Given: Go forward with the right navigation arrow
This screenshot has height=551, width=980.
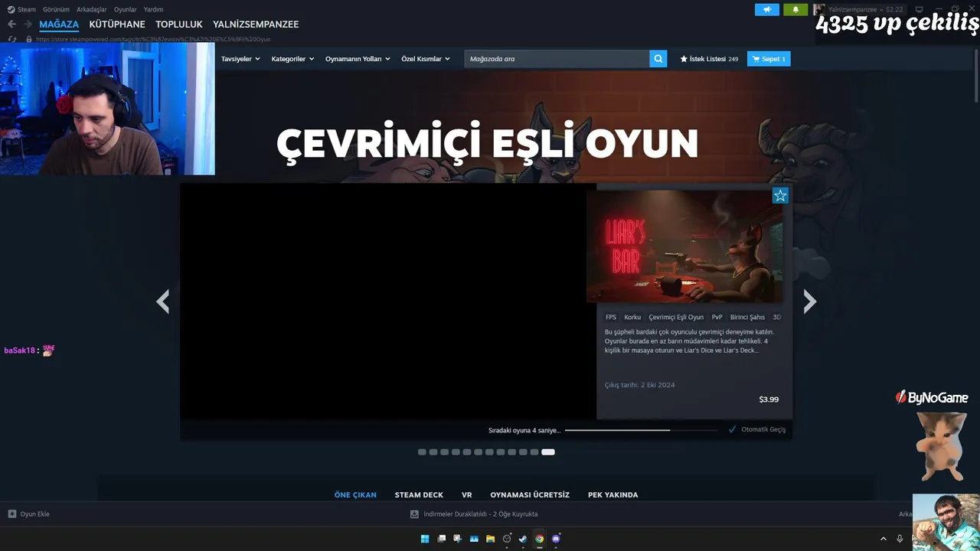Looking at the screenshot, I should point(28,24).
